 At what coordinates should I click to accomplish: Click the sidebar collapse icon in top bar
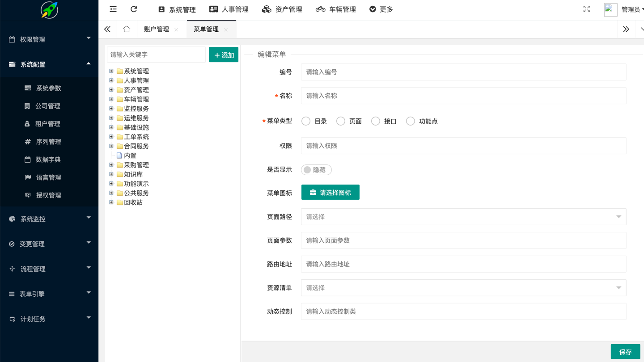113,9
